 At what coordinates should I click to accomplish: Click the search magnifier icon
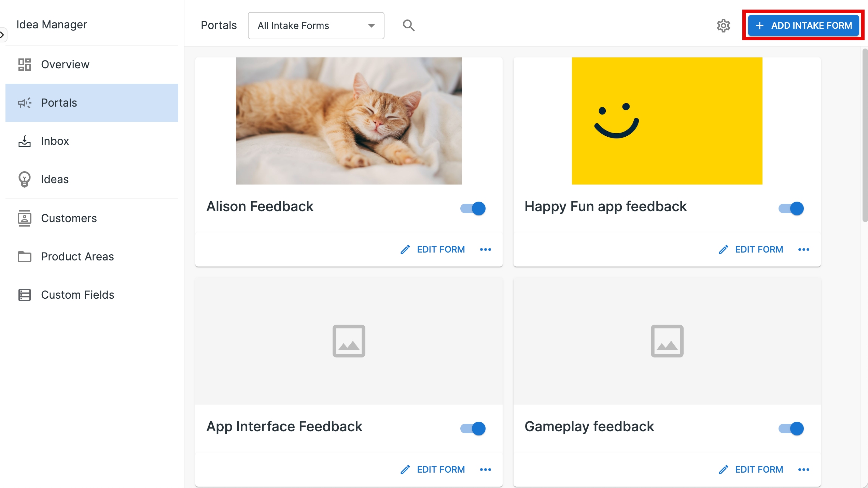pyautogui.click(x=409, y=25)
